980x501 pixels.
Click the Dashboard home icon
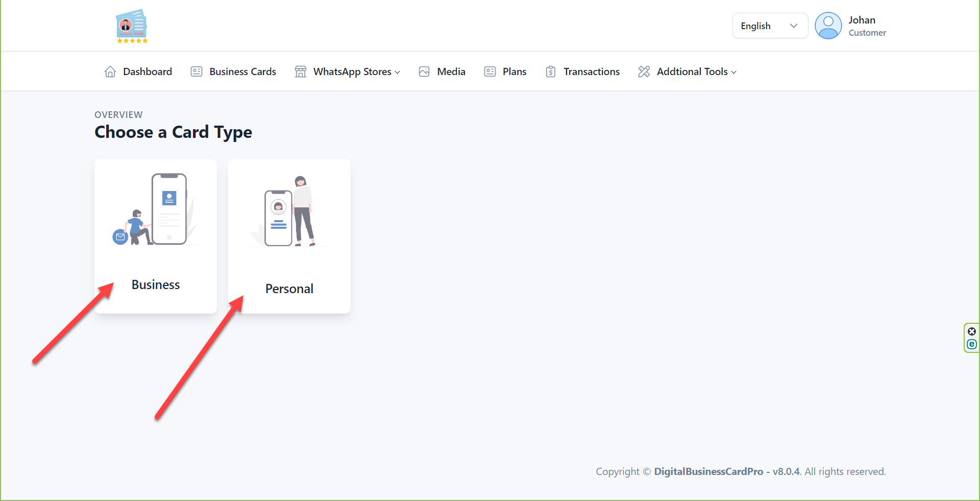click(110, 71)
